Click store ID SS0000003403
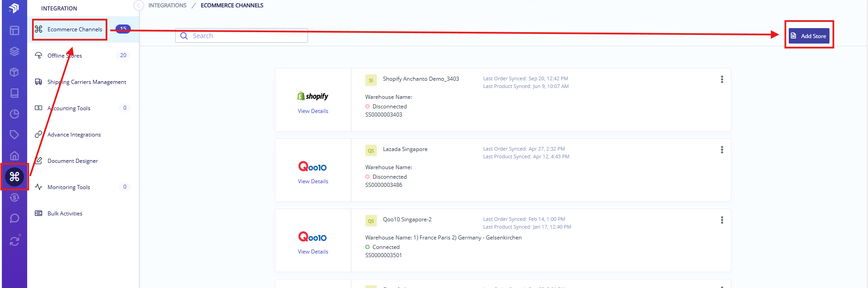 [384, 115]
